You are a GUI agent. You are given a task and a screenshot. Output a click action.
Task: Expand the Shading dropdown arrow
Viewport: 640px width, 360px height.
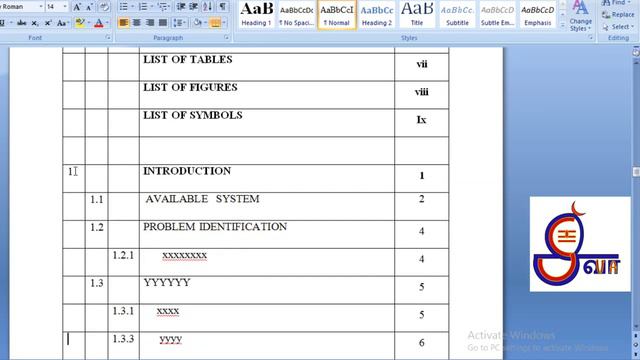click(205, 23)
